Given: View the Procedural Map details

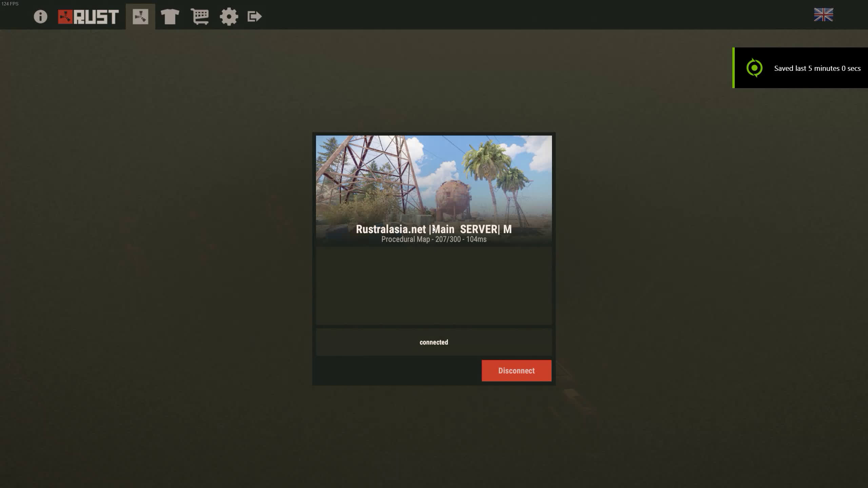Looking at the screenshot, I should (433, 239).
